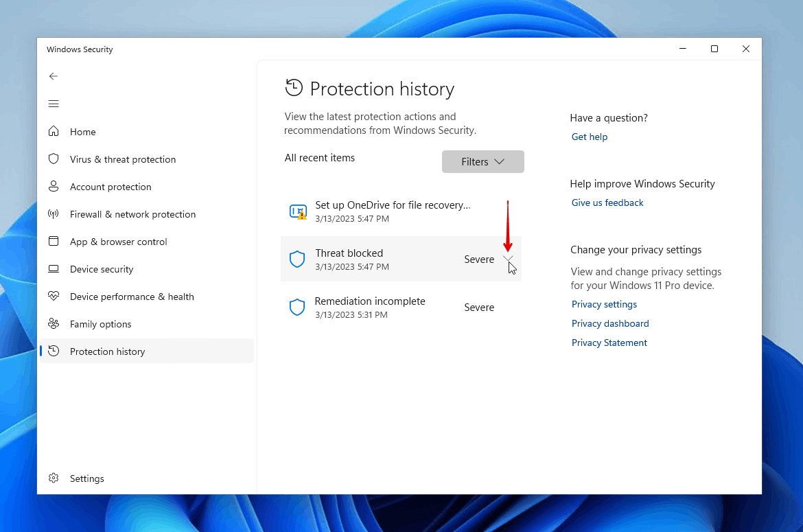
Task: Open the Privacy settings link
Action: click(604, 304)
